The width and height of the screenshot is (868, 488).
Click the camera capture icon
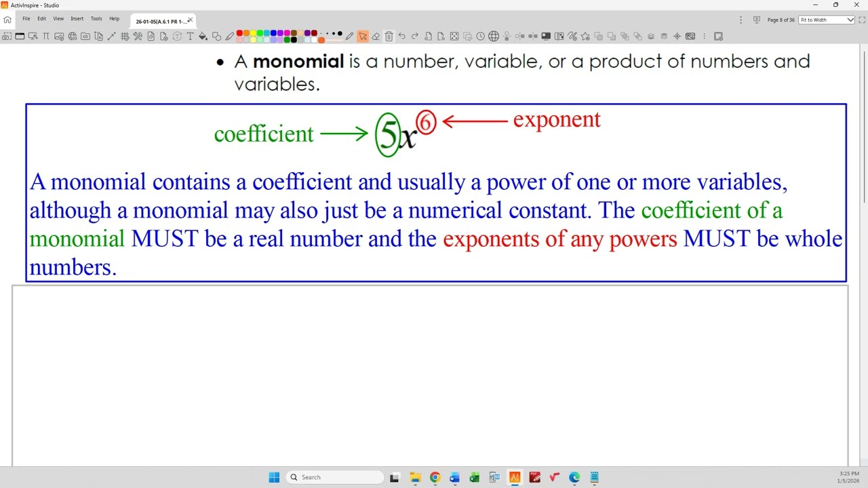pos(7,36)
